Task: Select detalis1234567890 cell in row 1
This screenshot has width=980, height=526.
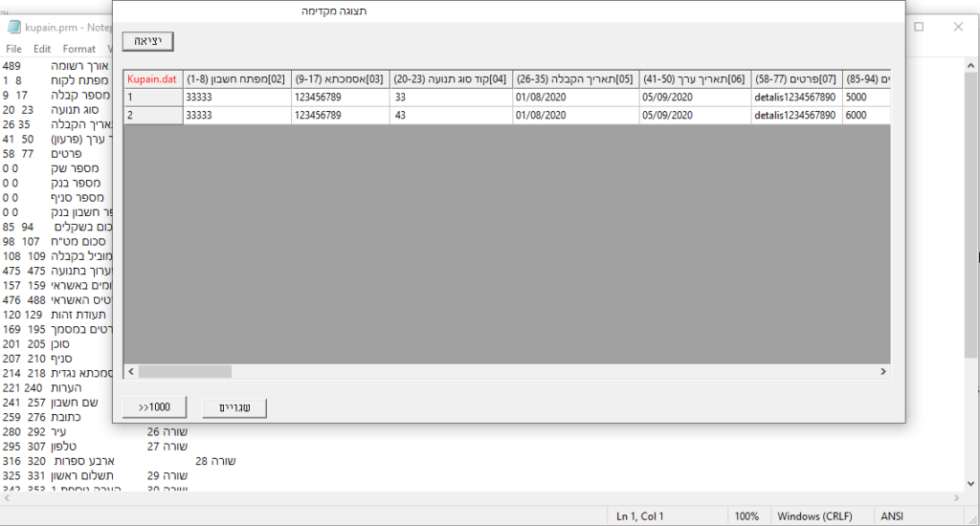Action: 795,98
